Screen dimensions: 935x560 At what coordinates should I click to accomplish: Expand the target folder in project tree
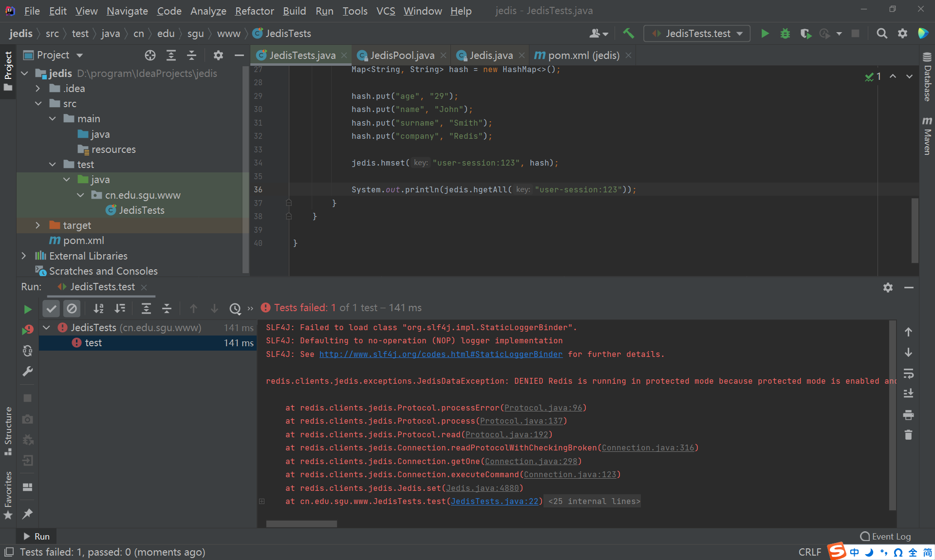point(38,225)
